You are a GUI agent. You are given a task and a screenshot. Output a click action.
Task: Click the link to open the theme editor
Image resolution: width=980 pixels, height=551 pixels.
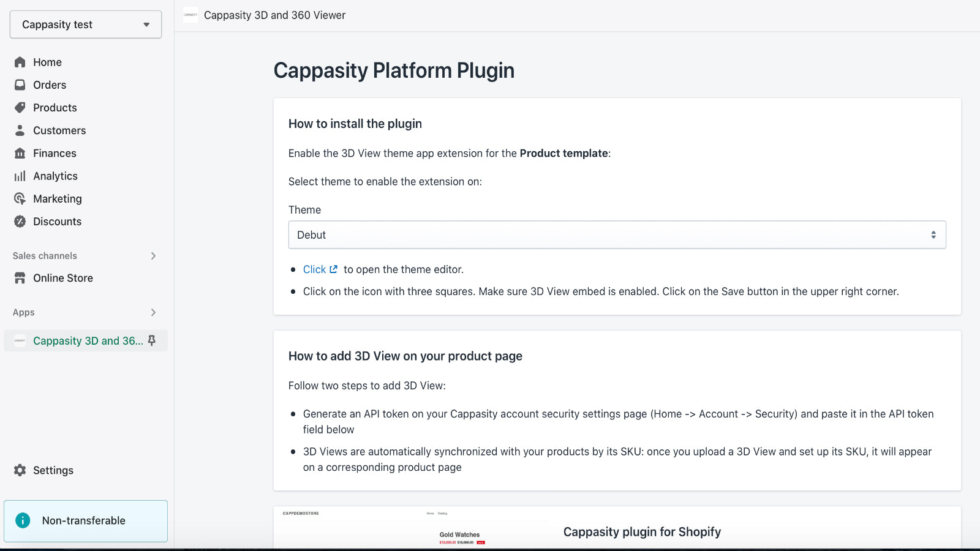[x=314, y=269]
